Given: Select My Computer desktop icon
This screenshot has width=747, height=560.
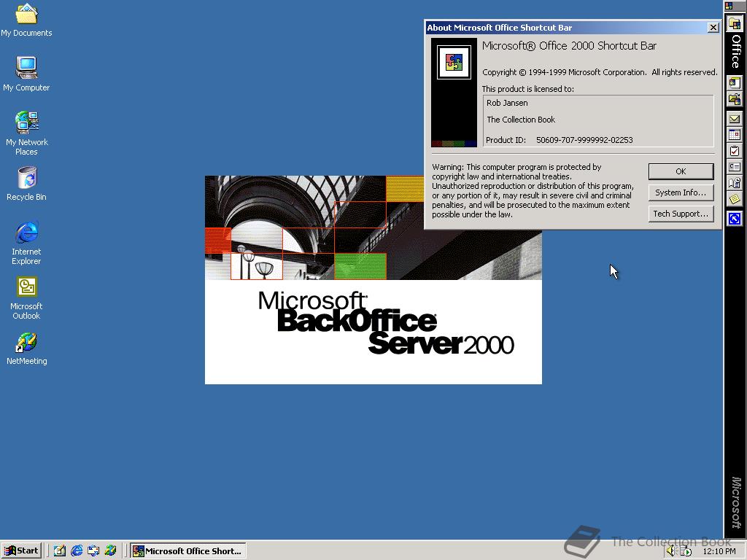Looking at the screenshot, I should [x=26, y=74].
